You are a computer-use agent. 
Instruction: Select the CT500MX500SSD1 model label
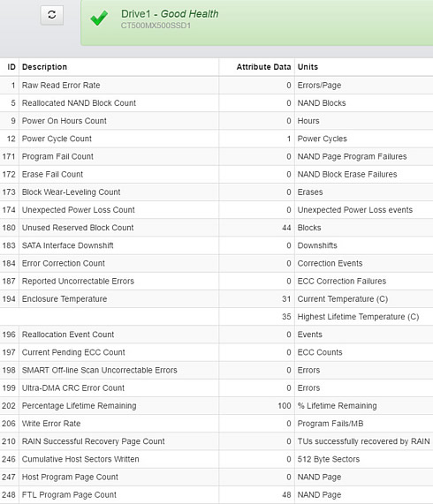pyautogui.click(x=156, y=26)
